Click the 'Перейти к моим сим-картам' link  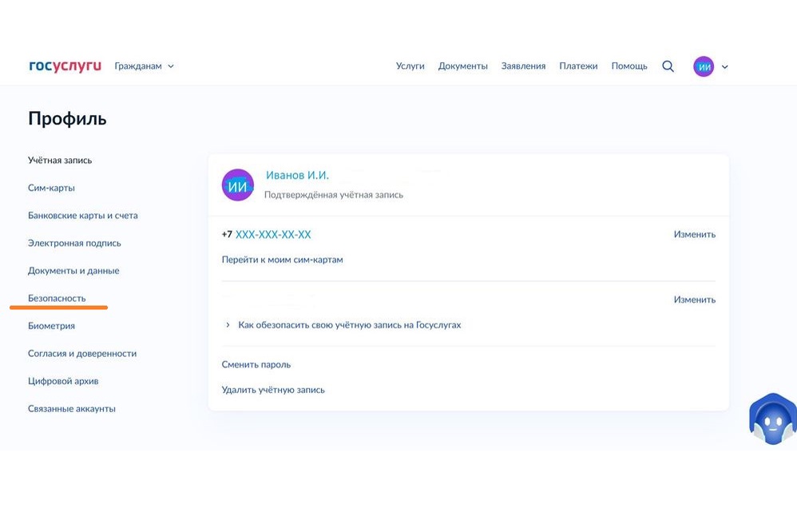(282, 260)
